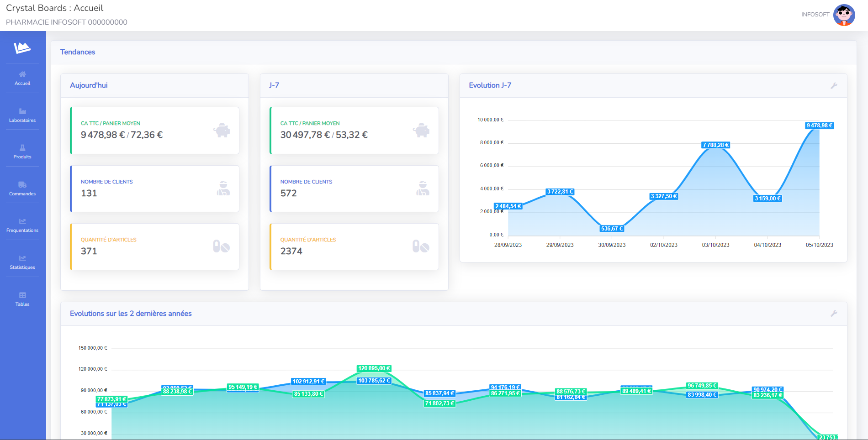Click the INFOSOFT user avatar
The image size is (868, 440).
point(844,15)
